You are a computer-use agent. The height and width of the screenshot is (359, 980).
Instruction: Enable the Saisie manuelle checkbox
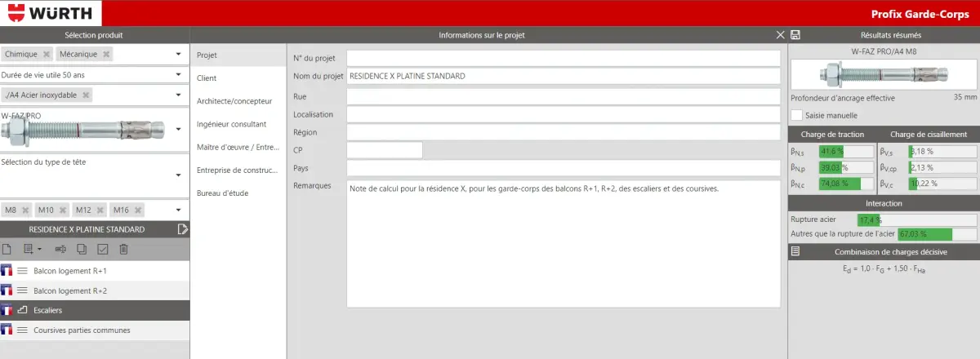point(796,115)
